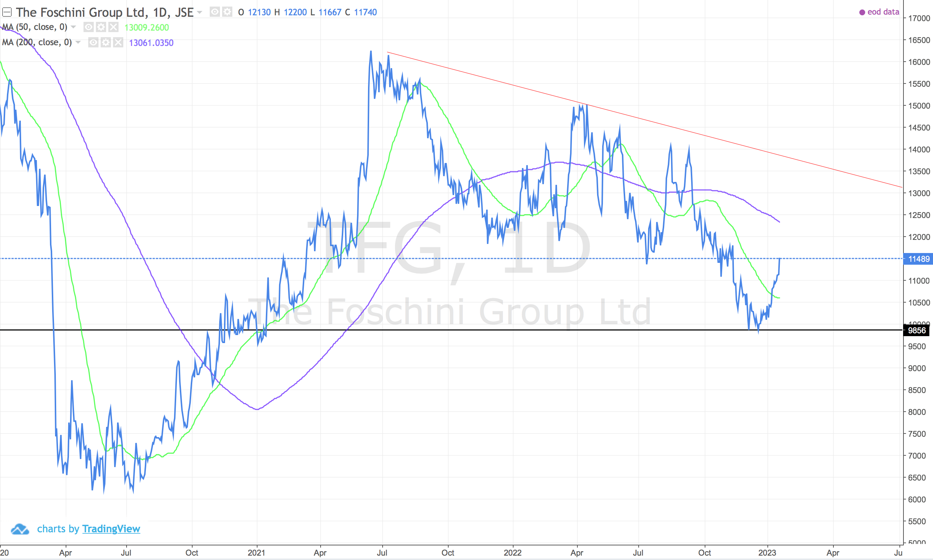Click the low value 11667

click(329, 12)
